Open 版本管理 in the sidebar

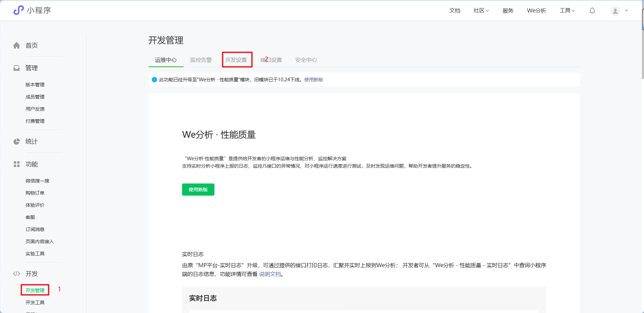coord(35,85)
